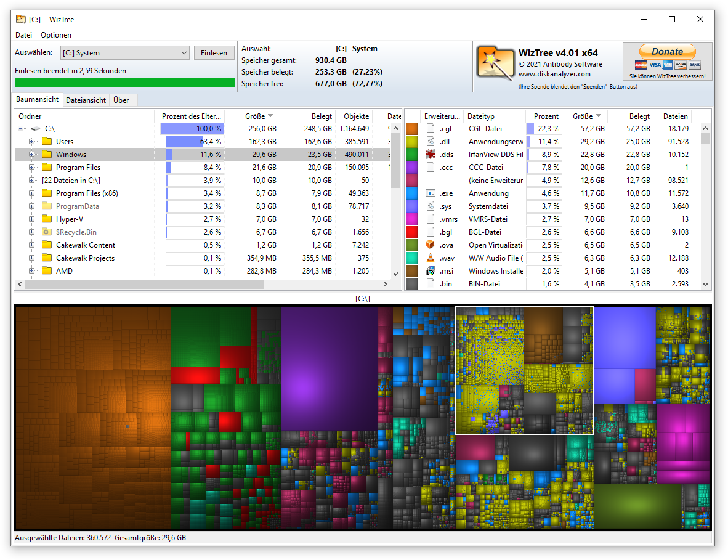Click the IrfanView icon beside .dds
Viewport: 728px width, 560px height.
pyautogui.click(x=430, y=155)
